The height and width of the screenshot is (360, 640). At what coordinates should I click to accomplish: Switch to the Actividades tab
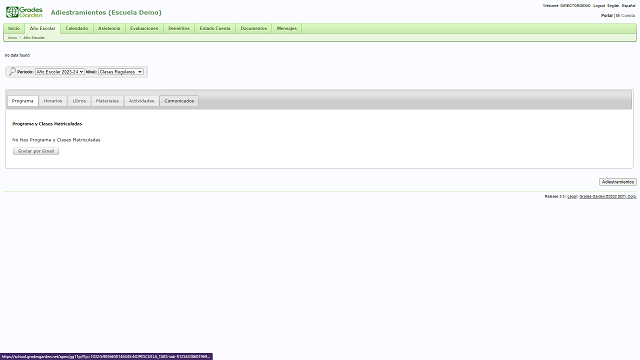tap(142, 101)
